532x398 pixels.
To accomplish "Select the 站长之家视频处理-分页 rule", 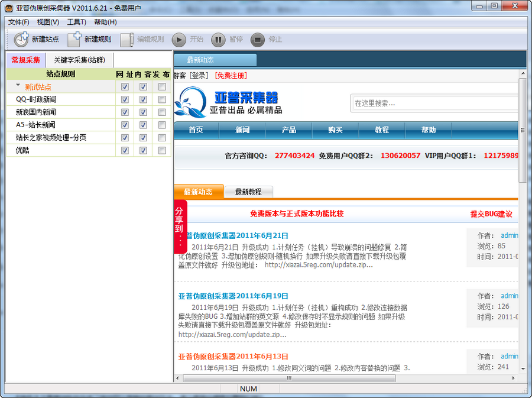I will coord(51,137).
